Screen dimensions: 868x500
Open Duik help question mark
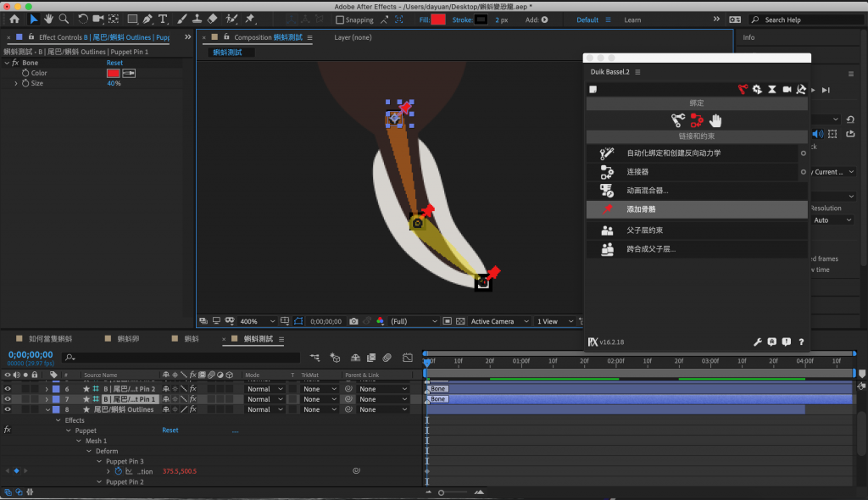[801, 342]
